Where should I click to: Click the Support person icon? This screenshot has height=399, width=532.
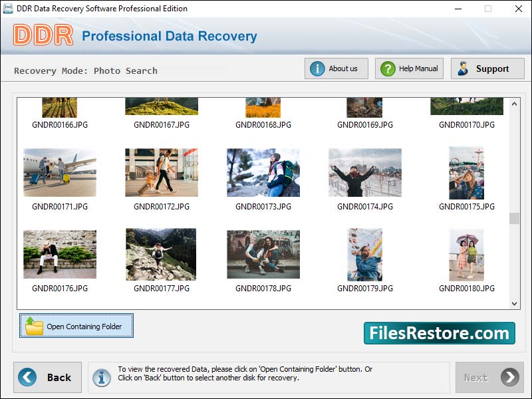click(464, 68)
